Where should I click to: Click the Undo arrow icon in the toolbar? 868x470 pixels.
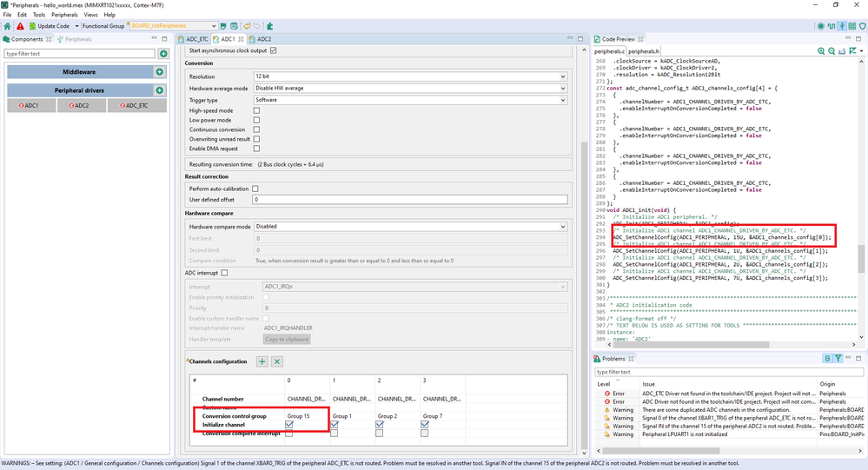[248, 26]
